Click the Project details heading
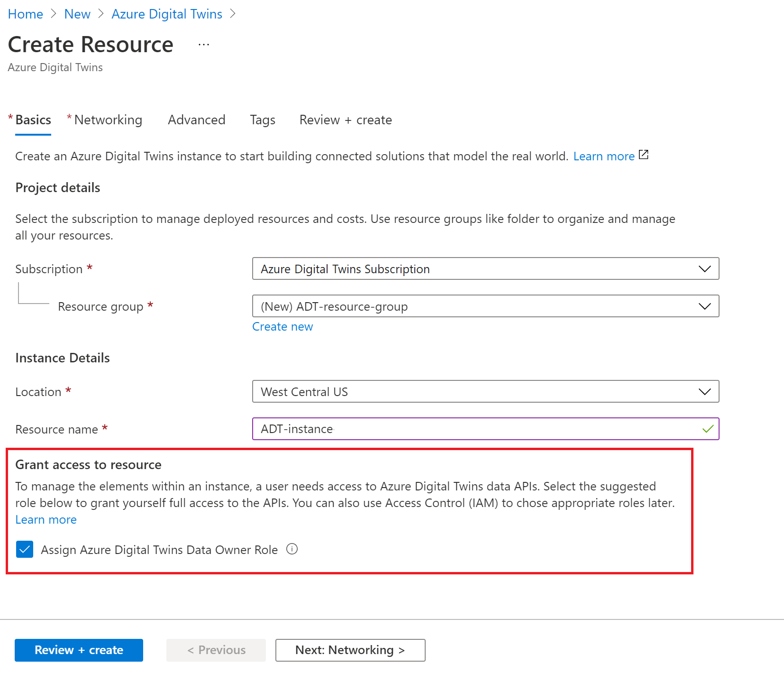 (x=58, y=188)
